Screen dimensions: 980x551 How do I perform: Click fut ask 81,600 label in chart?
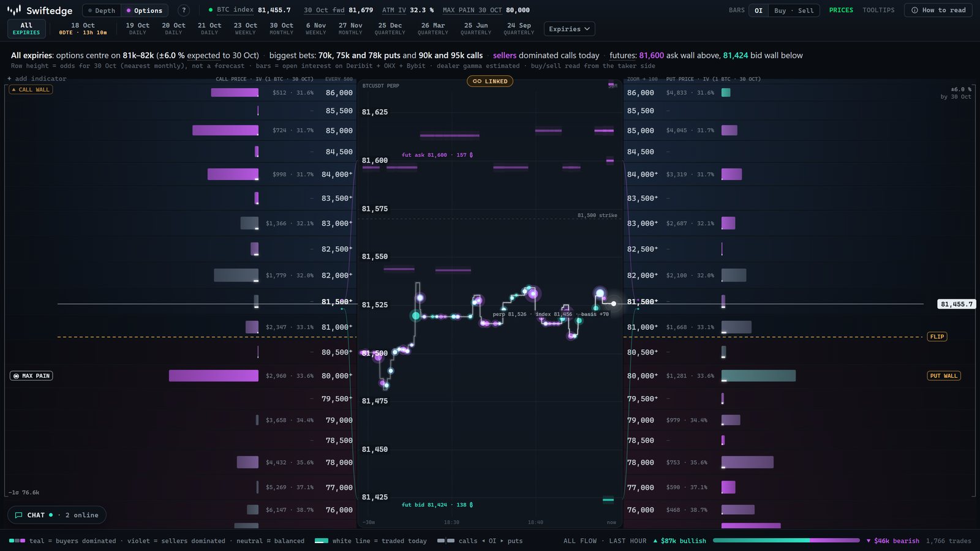pyautogui.click(x=437, y=155)
